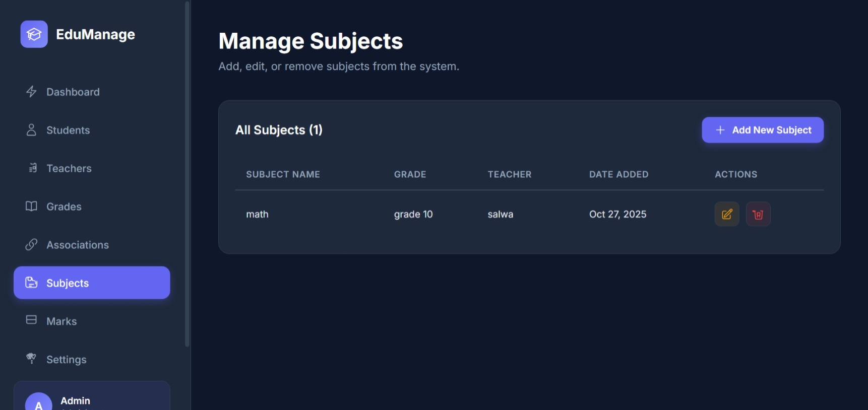Click the Grades open book icon
The height and width of the screenshot is (410, 868).
(31, 207)
